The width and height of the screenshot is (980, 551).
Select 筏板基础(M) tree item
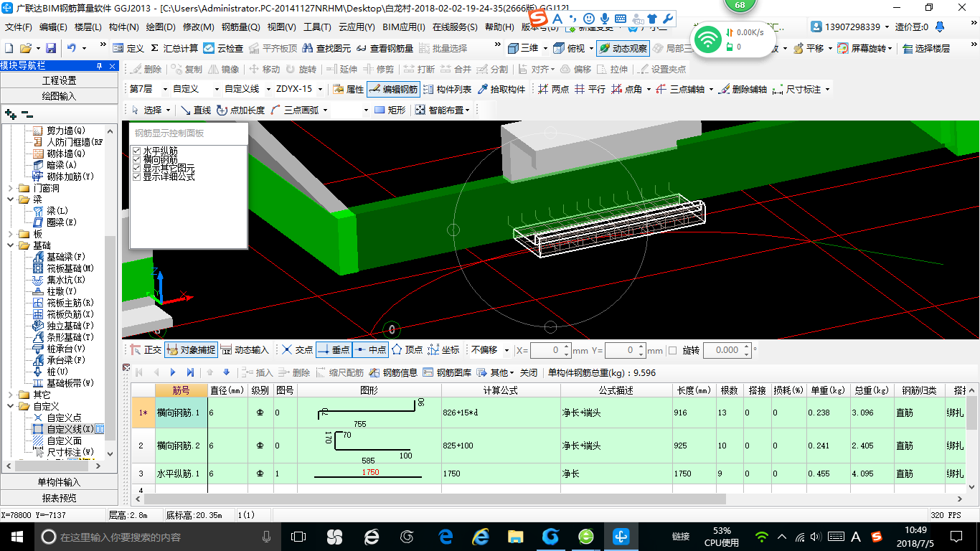(65, 268)
